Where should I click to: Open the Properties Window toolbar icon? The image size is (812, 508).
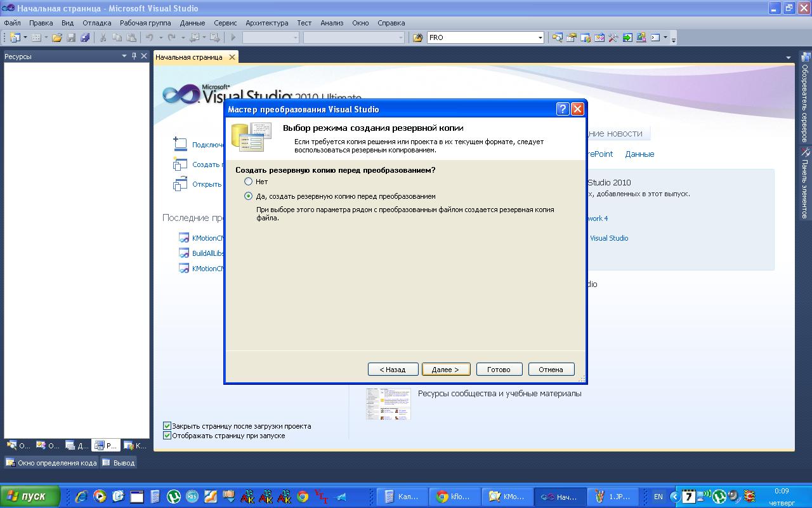[572, 37]
